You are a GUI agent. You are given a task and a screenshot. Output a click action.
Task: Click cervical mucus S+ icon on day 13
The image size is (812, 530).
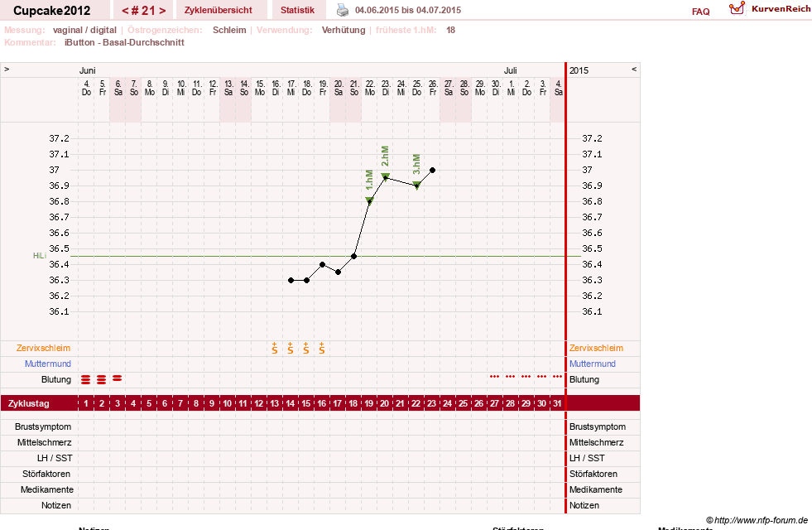pos(275,348)
